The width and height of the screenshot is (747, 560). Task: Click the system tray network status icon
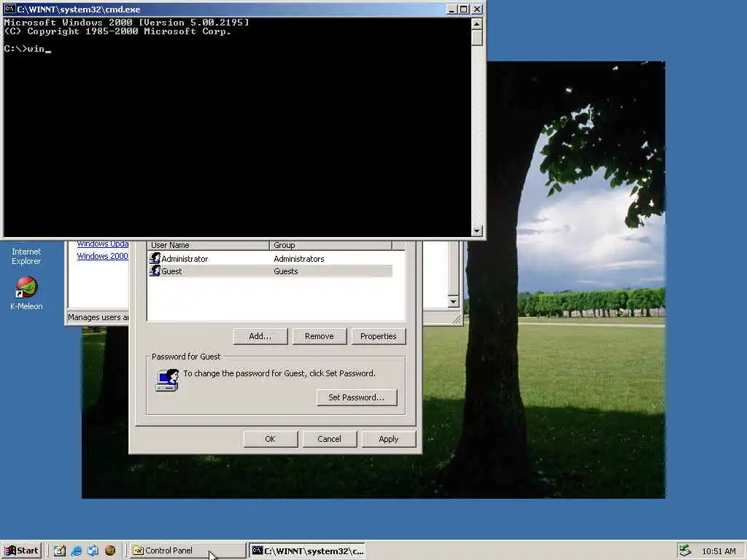click(685, 551)
